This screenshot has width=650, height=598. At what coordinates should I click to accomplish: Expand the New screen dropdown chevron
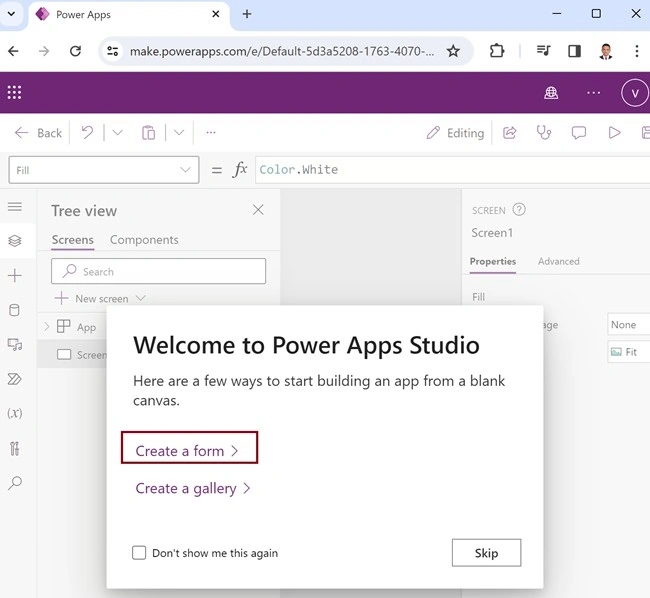click(x=141, y=298)
